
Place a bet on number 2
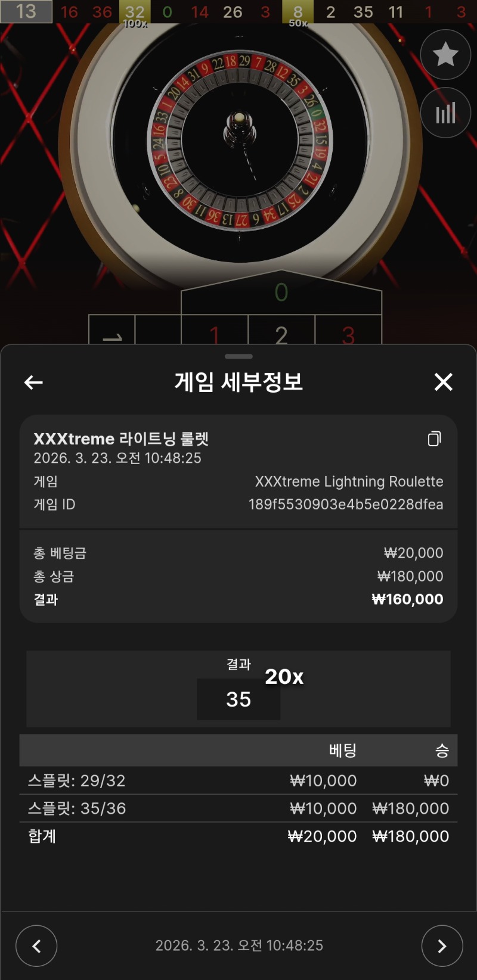281,329
